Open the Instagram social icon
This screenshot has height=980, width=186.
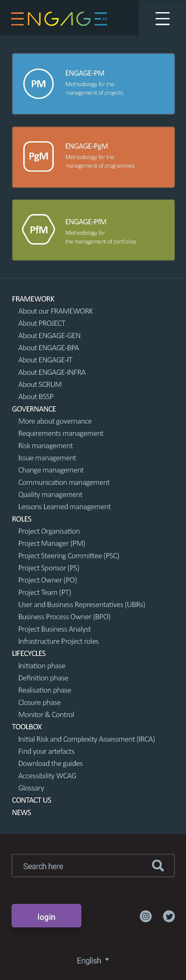tap(145, 916)
